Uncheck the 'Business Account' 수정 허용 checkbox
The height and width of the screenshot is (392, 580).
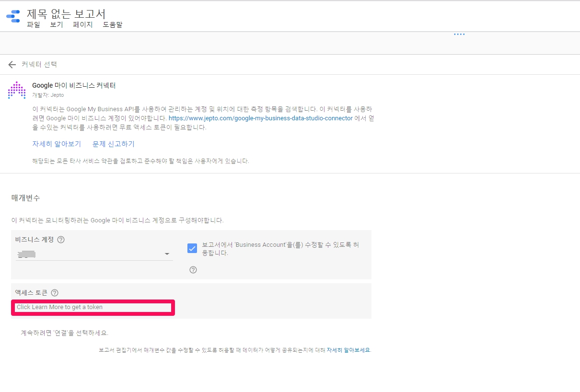(192, 248)
